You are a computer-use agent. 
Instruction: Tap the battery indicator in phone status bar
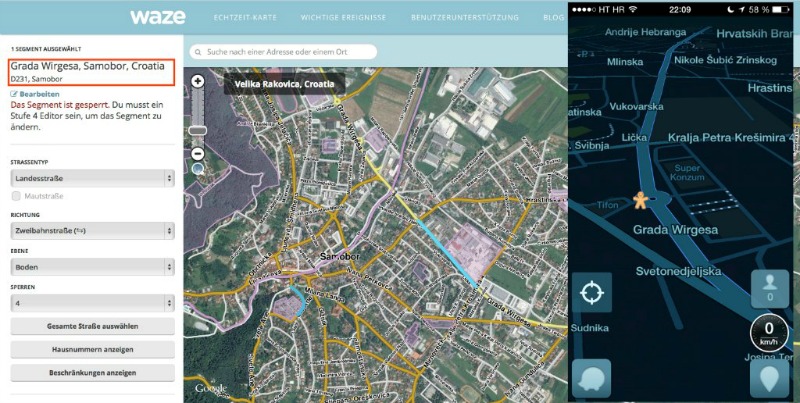pyautogui.click(x=780, y=10)
